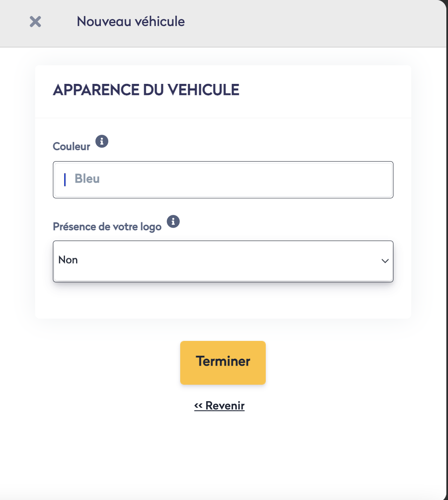Click the 'Présence de votre logo' label
The image size is (448, 500).
[x=107, y=227]
